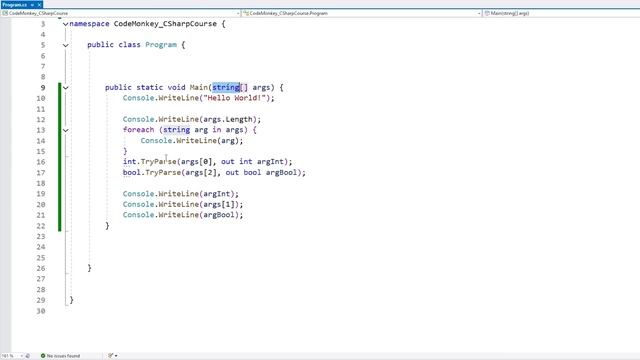Switch to the Program.cs tab
Image resolution: width=640 pixels, height=360 pixels.
(14, 4)
